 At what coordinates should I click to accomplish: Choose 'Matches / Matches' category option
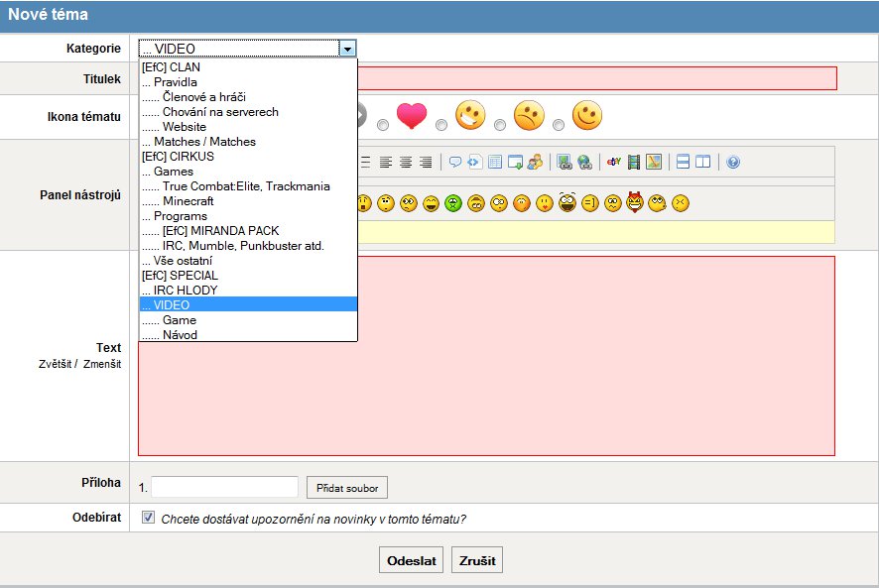point(248,142)
